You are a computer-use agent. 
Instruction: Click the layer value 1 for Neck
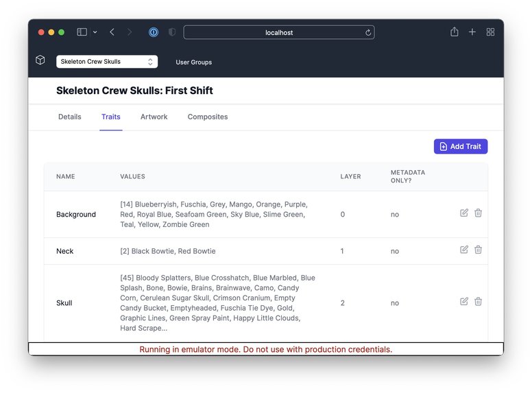coord(342,251)
